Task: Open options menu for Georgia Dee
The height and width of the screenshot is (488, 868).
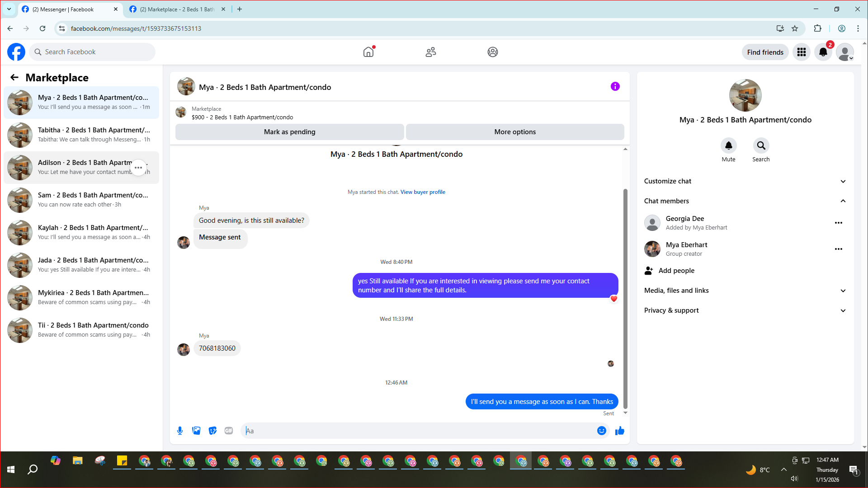Action: (838, 223)
